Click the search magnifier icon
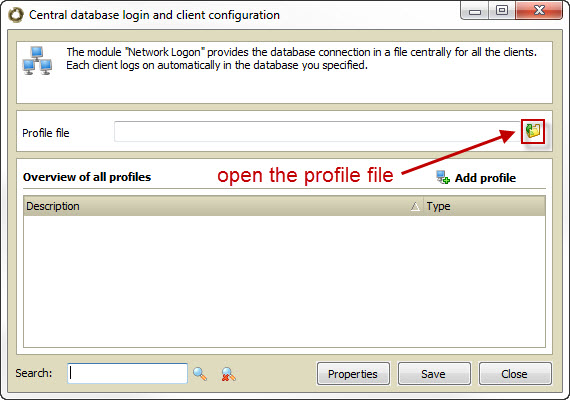Image resolution: width=570 pixels, height=400 pixels. point(200,374)
